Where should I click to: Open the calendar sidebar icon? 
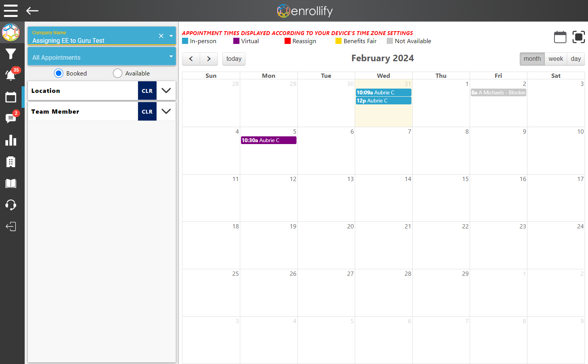tap(11, 97)
